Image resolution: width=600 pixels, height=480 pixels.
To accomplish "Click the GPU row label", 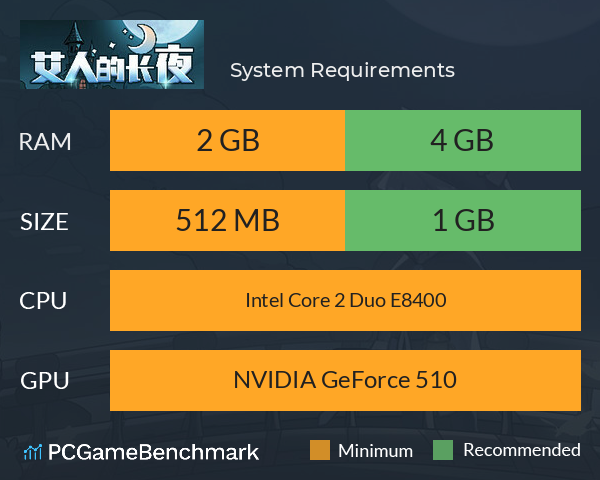I will pos(44,381).
